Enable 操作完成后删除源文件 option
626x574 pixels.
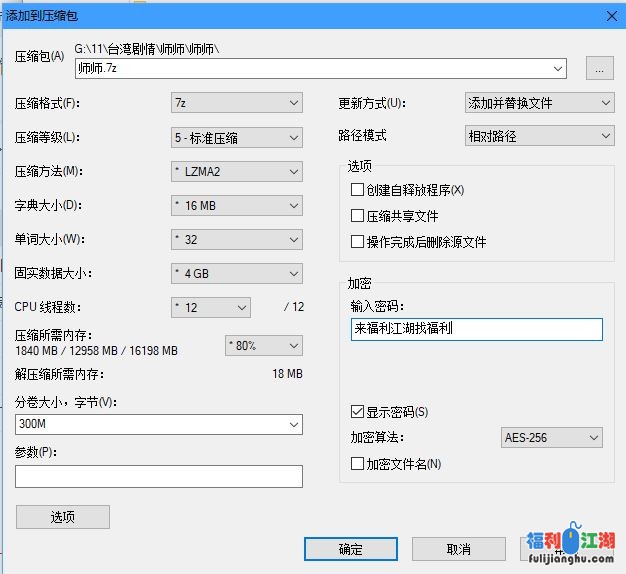[x=357, y=242]
